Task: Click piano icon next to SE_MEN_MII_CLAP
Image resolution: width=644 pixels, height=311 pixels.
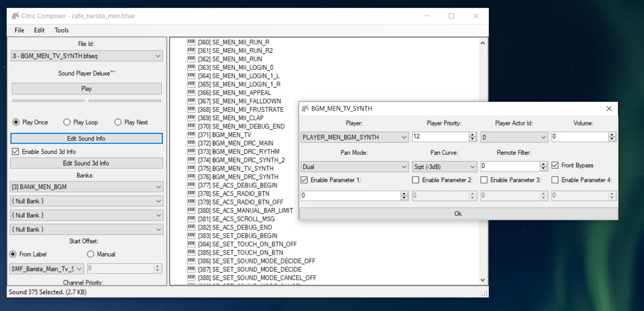Action: pyautogui.click(x=191, y=118)
